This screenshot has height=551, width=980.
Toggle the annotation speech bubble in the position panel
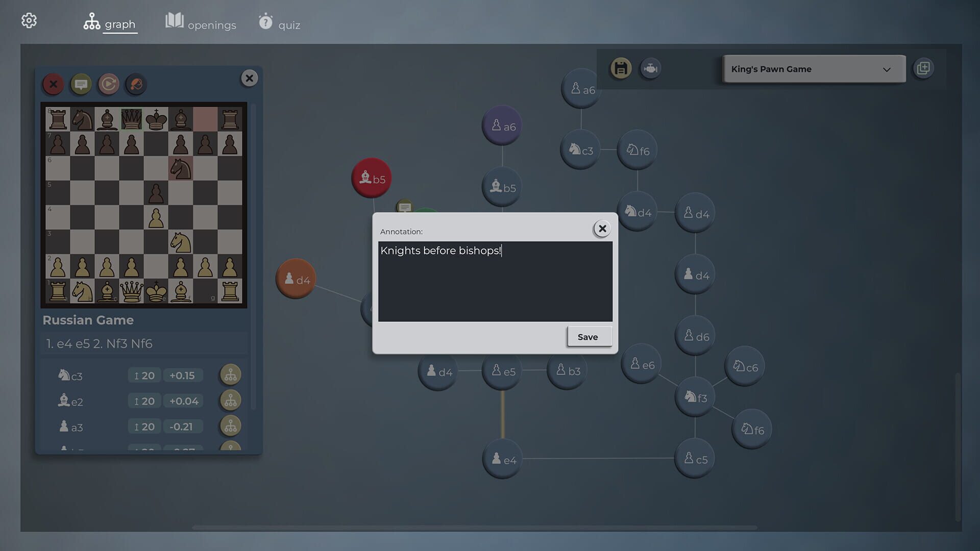(81, 84)
